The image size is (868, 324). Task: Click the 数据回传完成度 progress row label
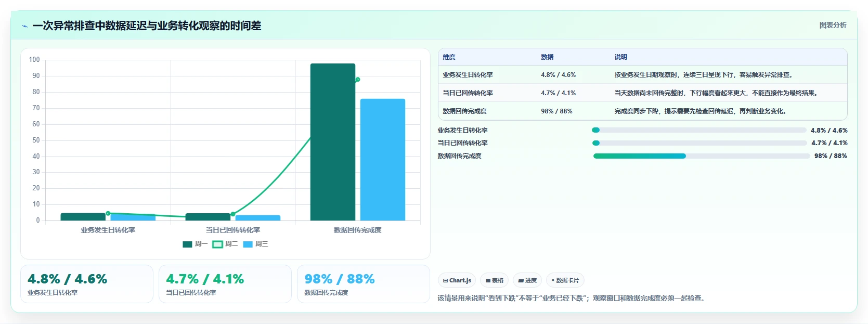click(x=460, y=156)
